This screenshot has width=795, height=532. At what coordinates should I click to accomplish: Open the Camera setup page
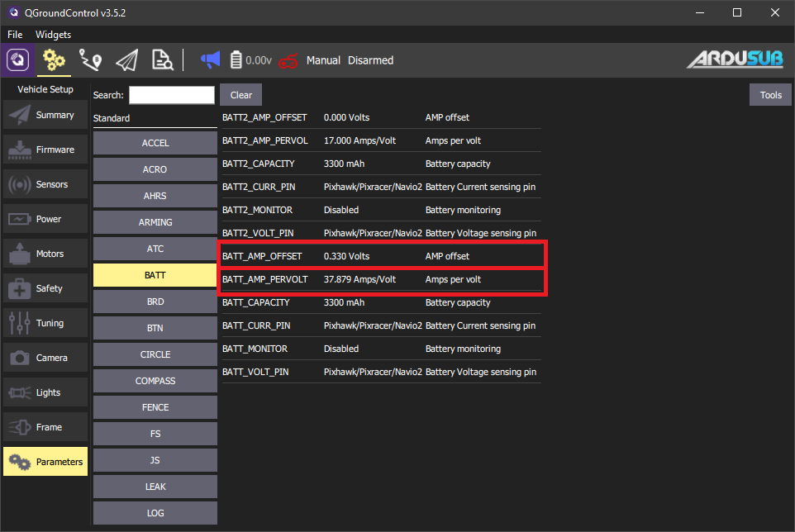pos(45,358)
